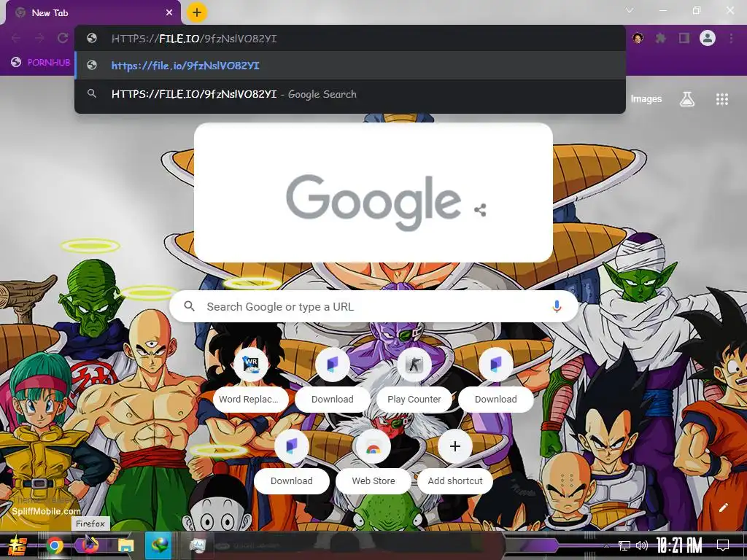747x560 pixels.
Task: Reload the page with refresh icon
Action: click(63, 38)
